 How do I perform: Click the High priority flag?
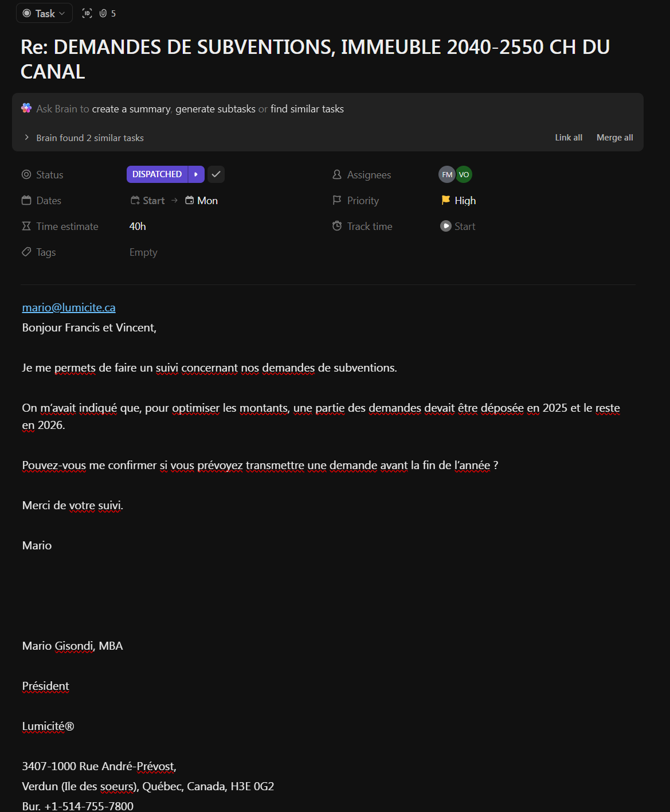[446, 200]
